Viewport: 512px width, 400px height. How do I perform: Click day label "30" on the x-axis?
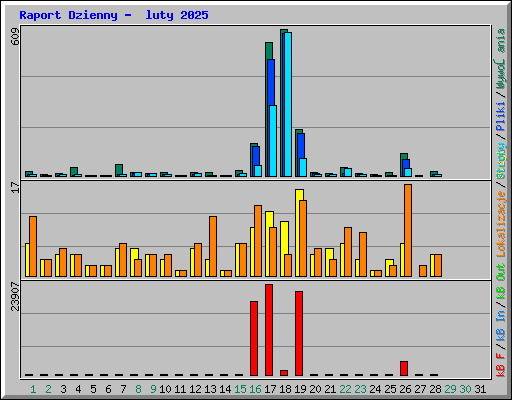[465, 389]
